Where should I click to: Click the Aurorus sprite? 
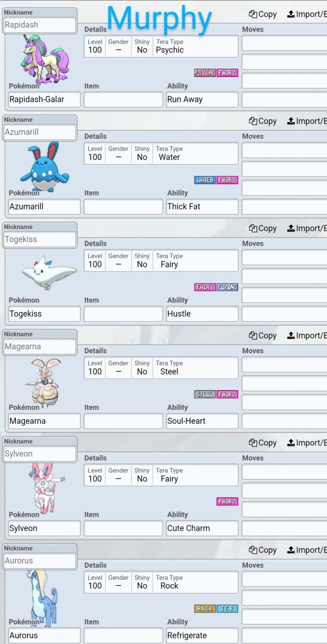[x=42, y=599]
